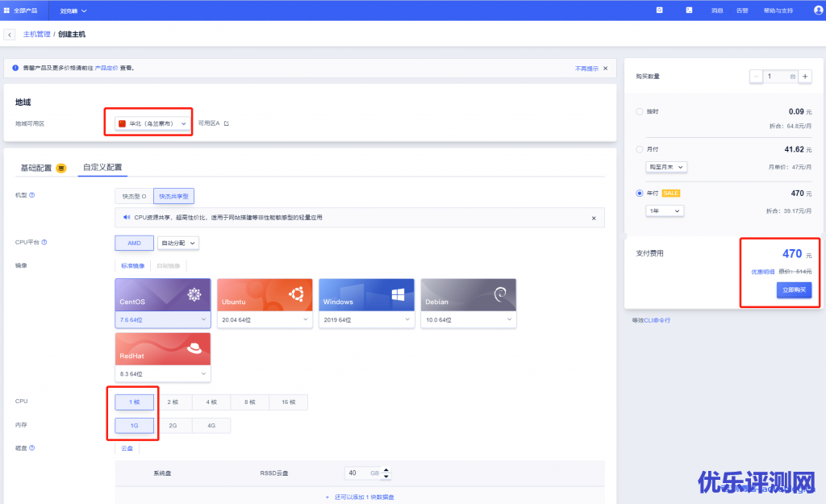Viewport: 826px width, 504px height.
Task: Select the 按时 billing radio button
Action: point(640,111)
